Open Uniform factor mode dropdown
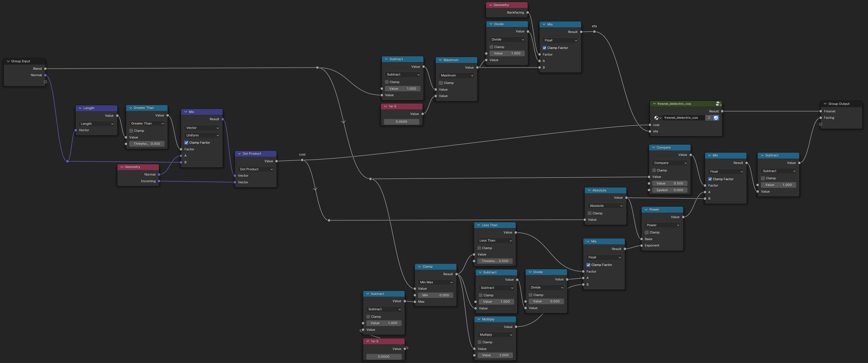Image resolution: width=868 pixels, height=363 pixels. coord(202,135)
